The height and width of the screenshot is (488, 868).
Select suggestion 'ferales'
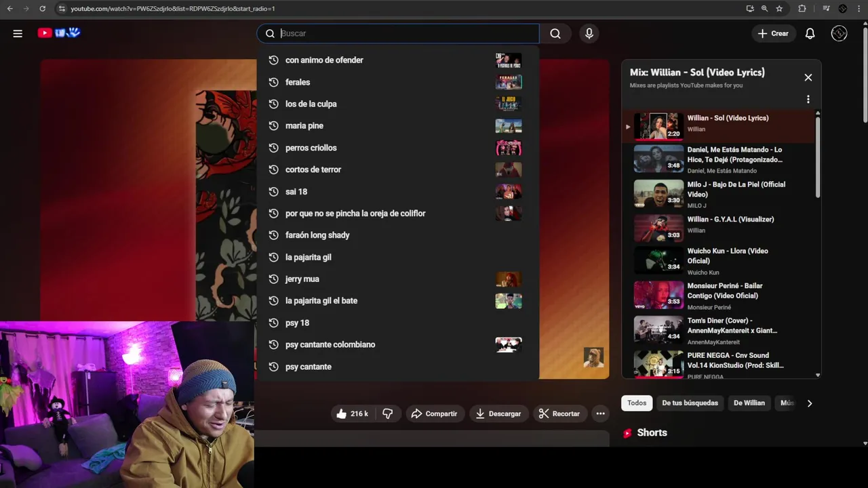398,82
